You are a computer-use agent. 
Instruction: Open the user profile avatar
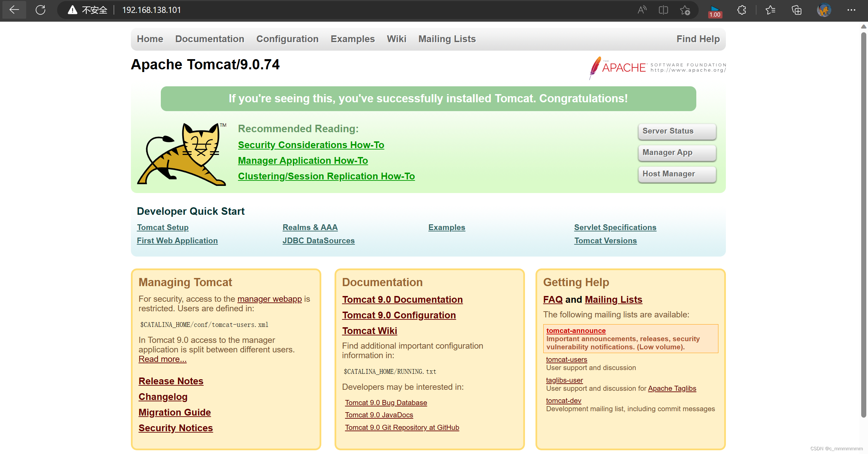(824, 10)
